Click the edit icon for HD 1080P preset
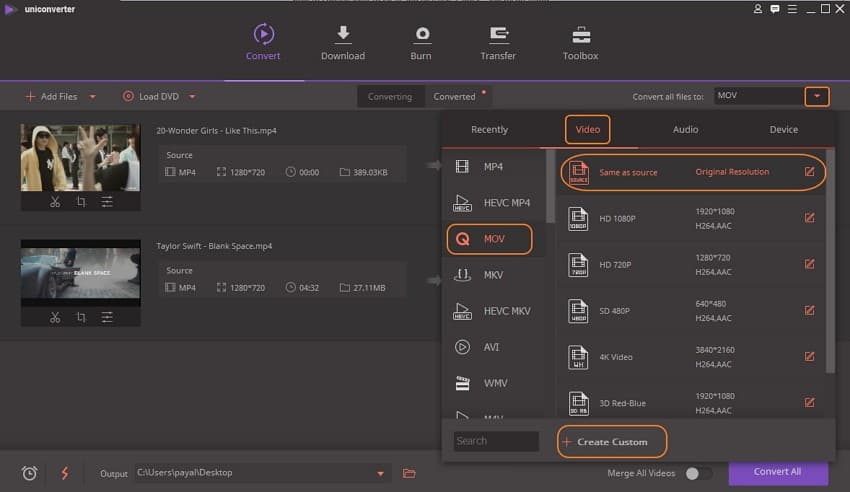850x492 pixels. tap(810, 218)
